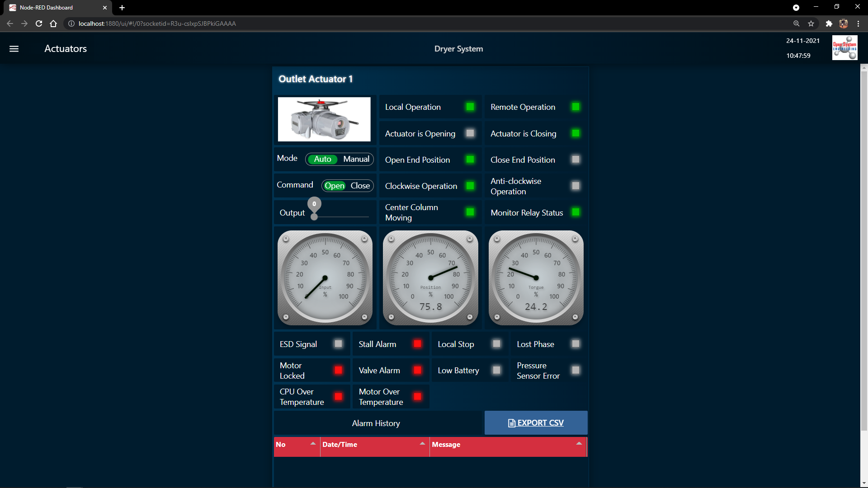Open the browser extensions puzzle icon
The image size is (868, 488).
point(829,23)
